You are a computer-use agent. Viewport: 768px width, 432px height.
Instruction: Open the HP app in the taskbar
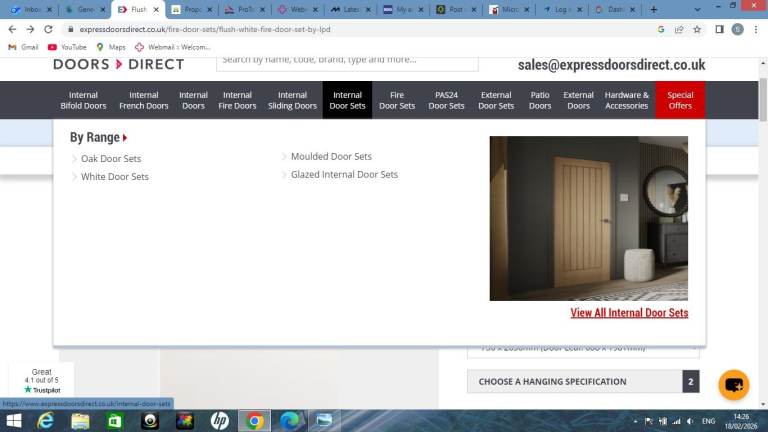(x=219, y=421)
